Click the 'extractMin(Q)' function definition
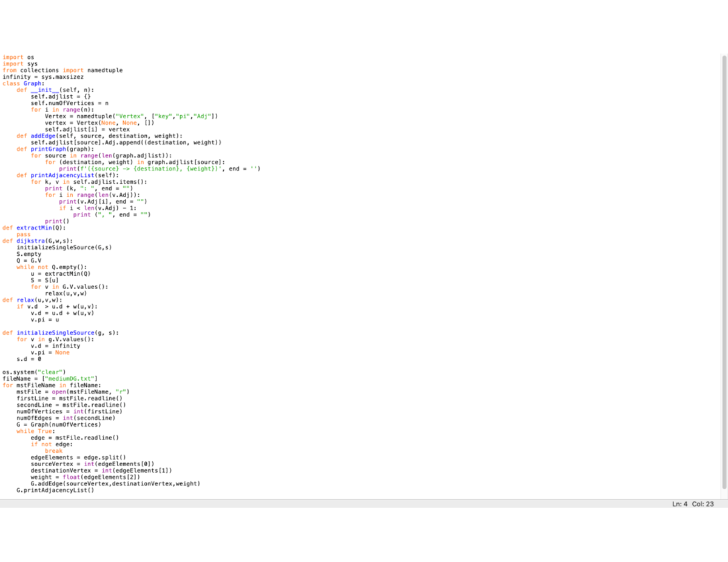Viewport: 728px width, 562px height. [40, 228]
